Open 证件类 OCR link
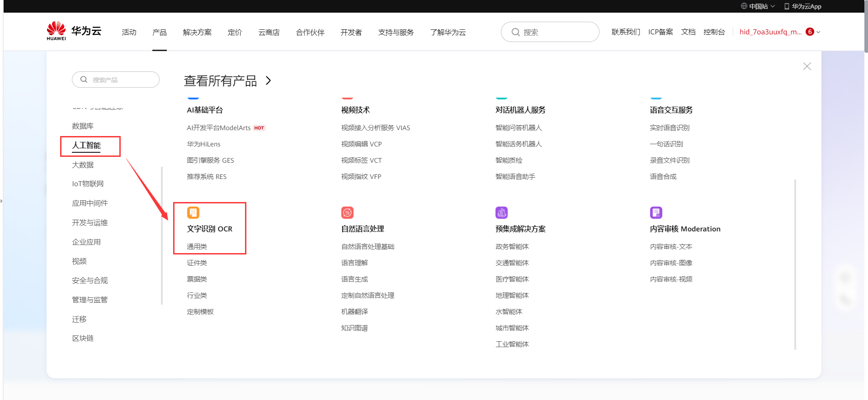 pos(197,263)
